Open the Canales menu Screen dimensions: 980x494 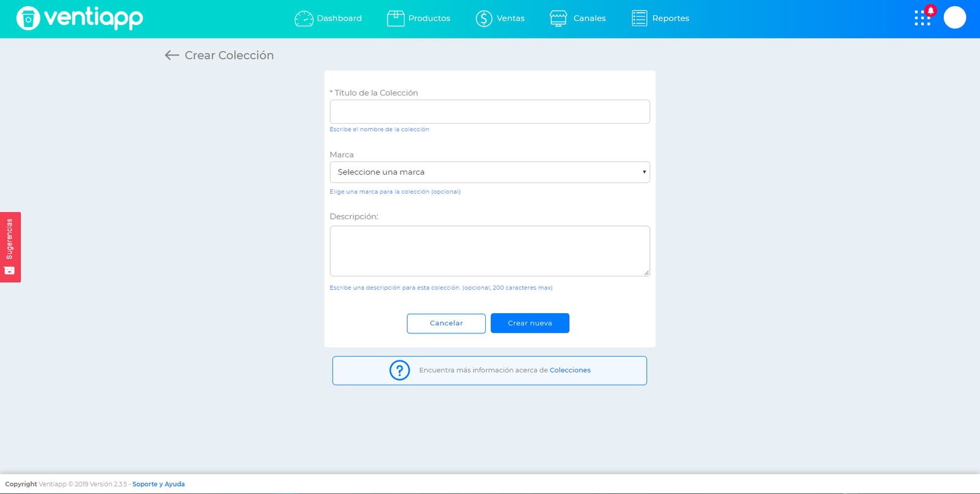point(590,18)
